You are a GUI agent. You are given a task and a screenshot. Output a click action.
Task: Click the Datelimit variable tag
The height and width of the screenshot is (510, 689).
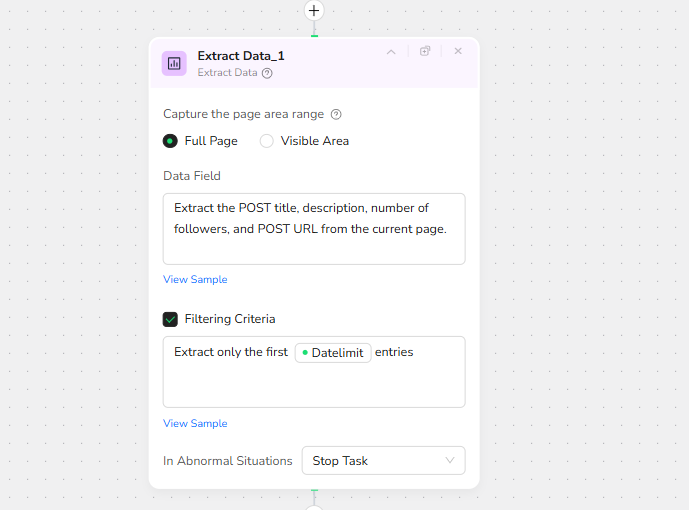coord(333,353)
